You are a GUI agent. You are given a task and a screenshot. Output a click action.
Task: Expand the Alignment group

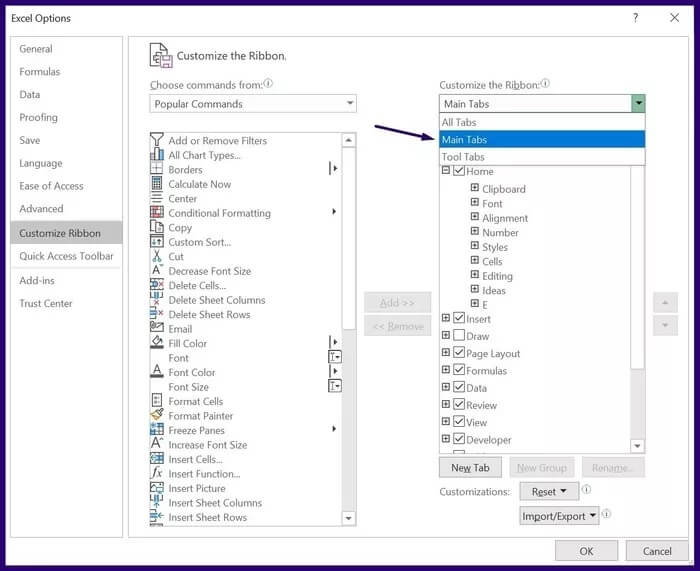[x=475, y=217]
